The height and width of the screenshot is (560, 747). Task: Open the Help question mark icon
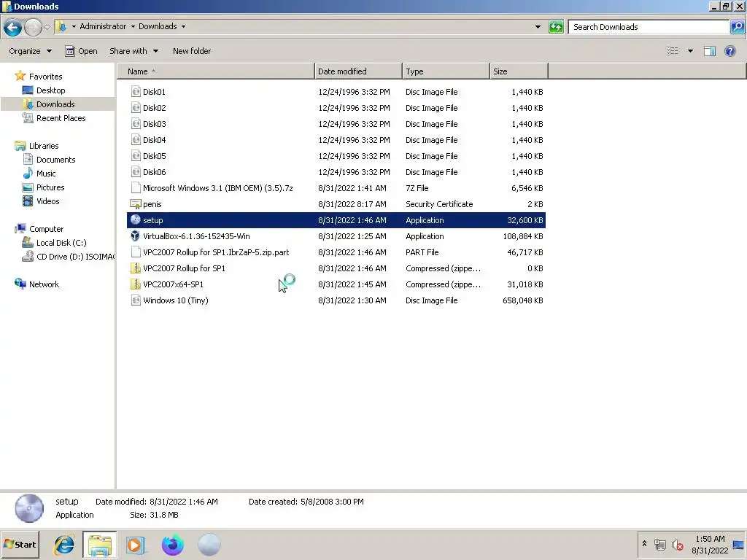coord(729,51)
